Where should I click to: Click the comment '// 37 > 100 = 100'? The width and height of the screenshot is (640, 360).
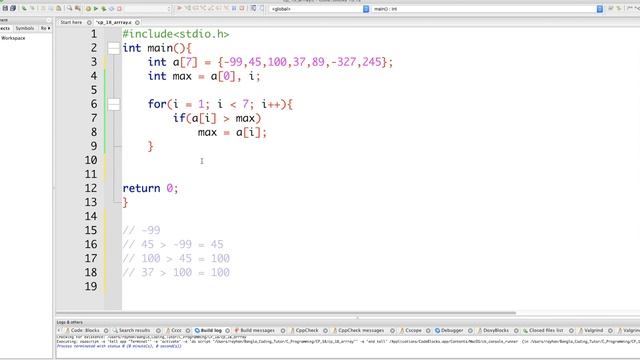coord(176,273)
